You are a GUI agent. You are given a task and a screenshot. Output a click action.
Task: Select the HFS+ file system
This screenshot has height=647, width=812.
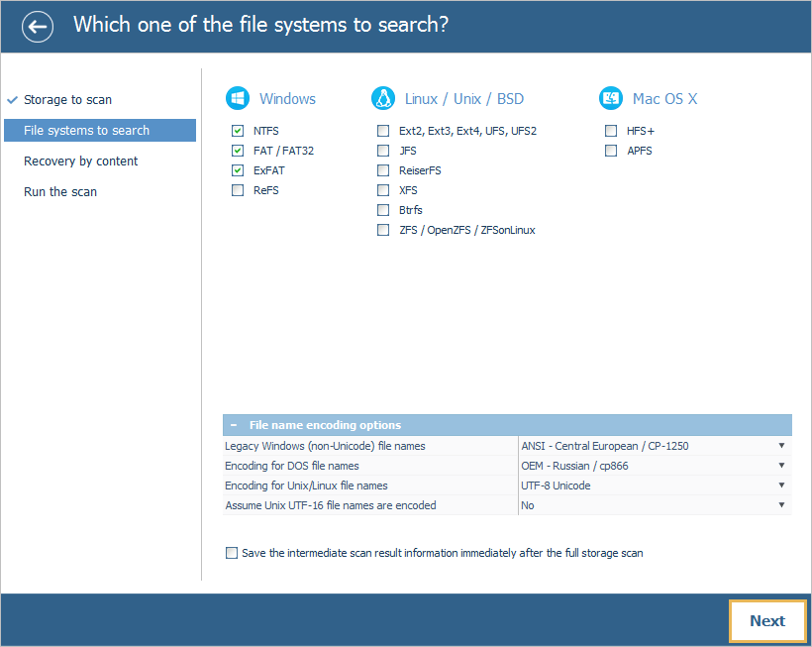[611, 130]
